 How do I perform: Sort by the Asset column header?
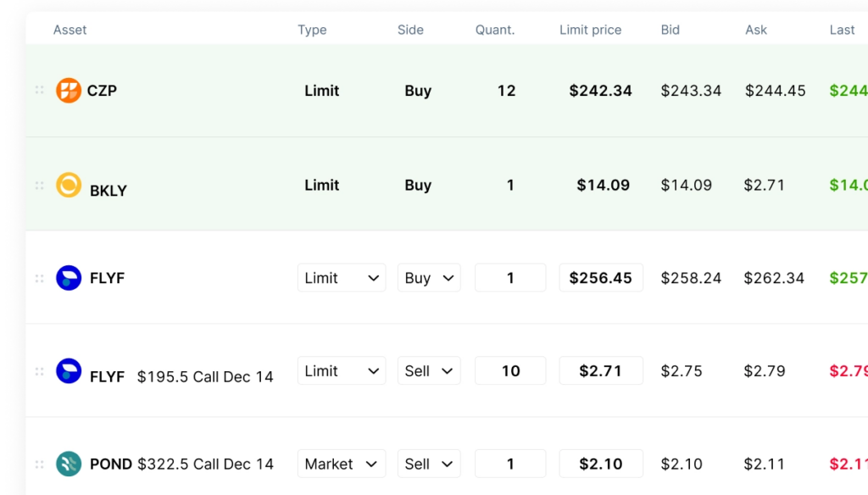pos(70,30)
